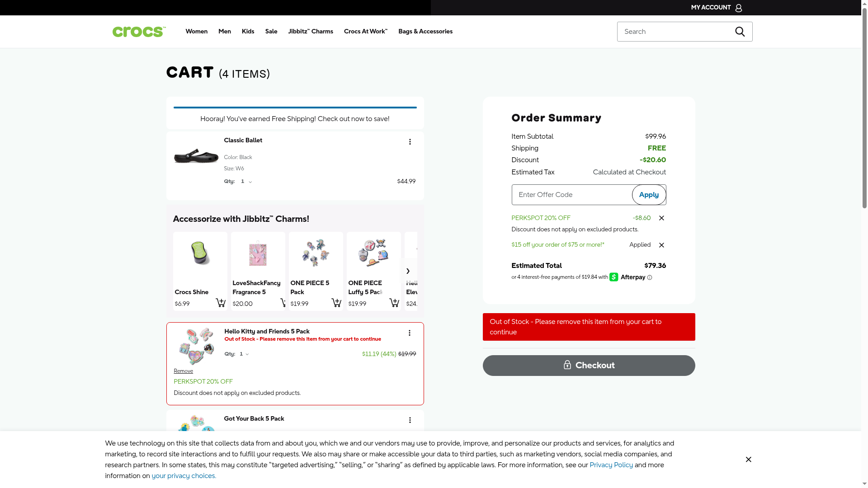This screenshot has height=488, width=868.
Task: Remove PERKSPOT 20% OFF promo code
Action: [661, 218]
